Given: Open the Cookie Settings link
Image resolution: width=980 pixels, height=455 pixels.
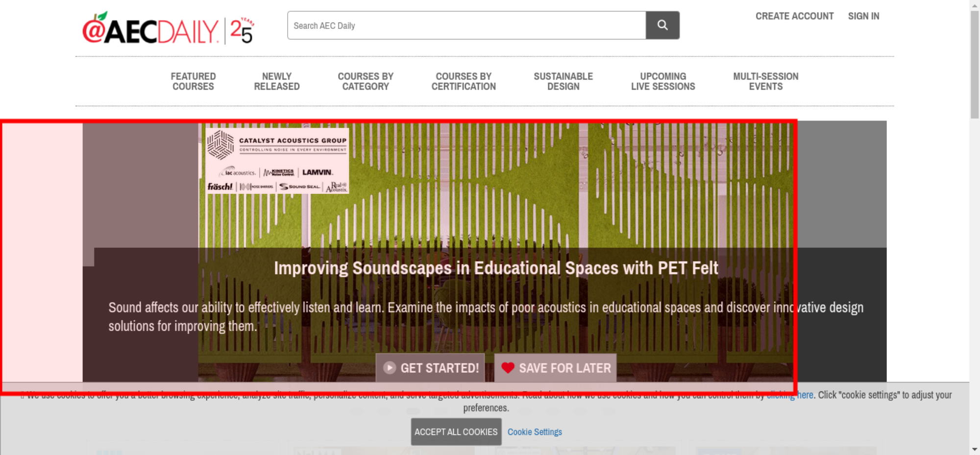Looking at the screenshot, I should pyautogui.click(x=535, y=432).
